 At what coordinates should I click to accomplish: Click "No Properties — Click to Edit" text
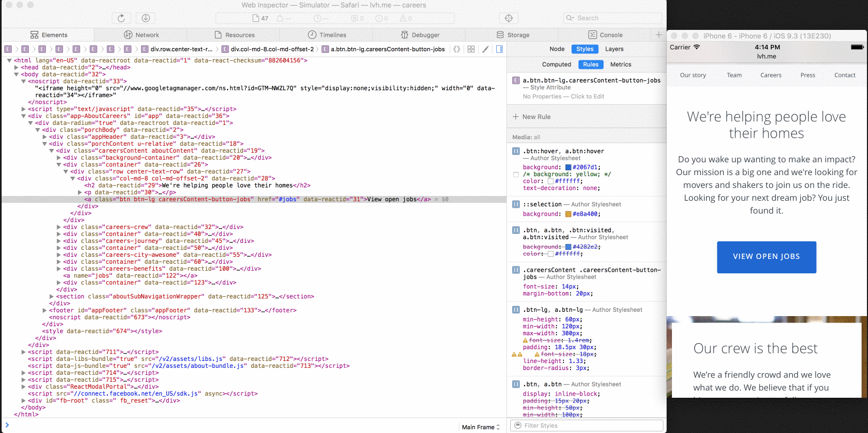564,97
